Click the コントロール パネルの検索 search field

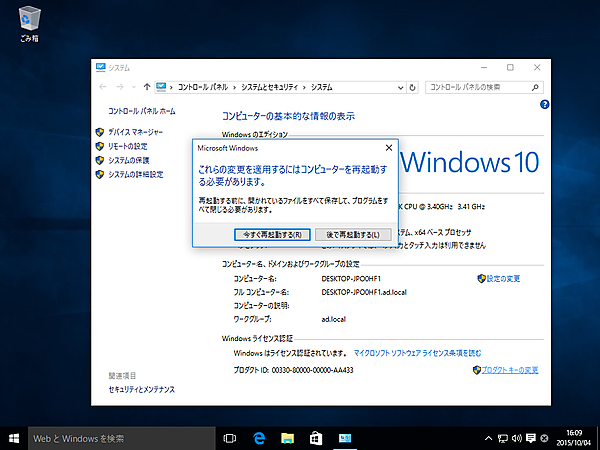(x=478, y=87)
